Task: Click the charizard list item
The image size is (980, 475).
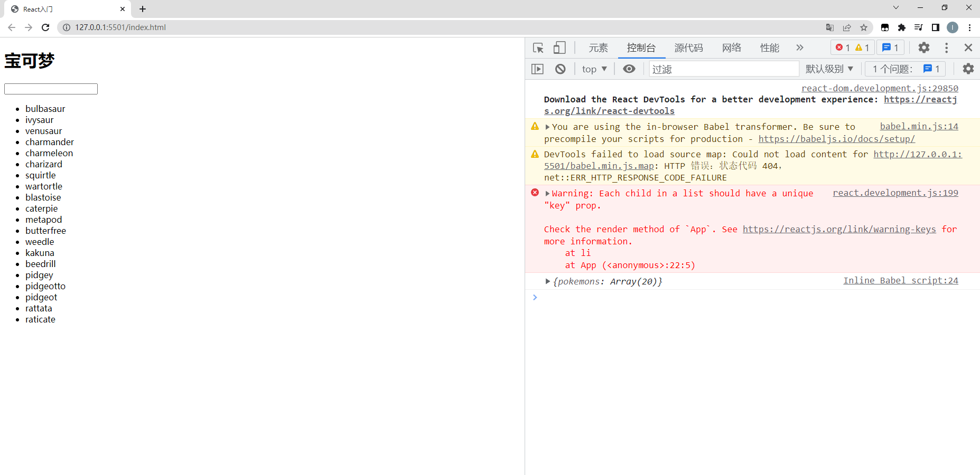Action: click(x=44, y=164)
